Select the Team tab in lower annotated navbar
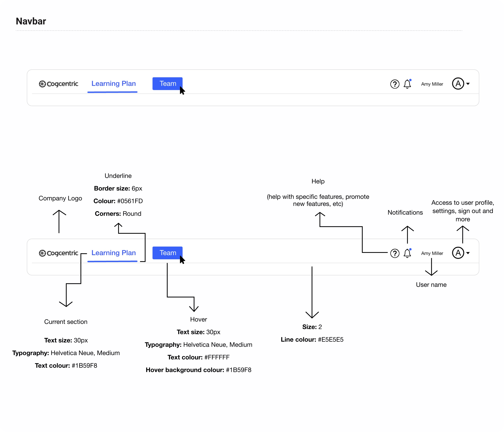 point(167,253)
